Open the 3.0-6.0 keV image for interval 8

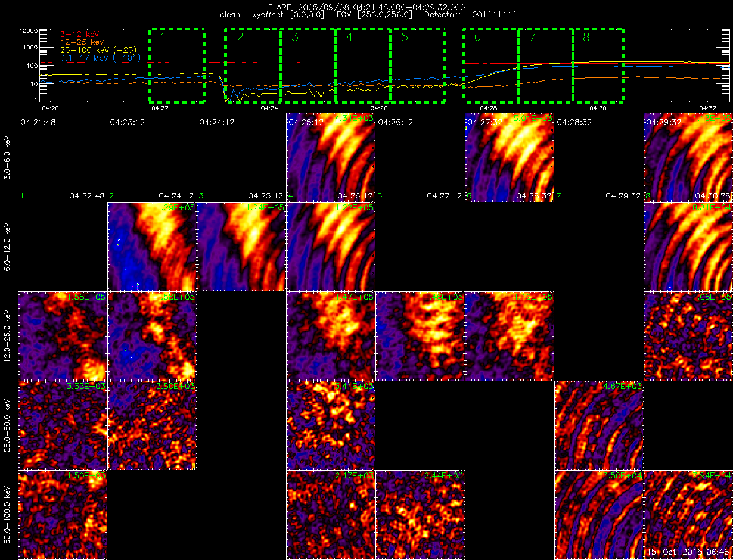[x=688, y=157]
